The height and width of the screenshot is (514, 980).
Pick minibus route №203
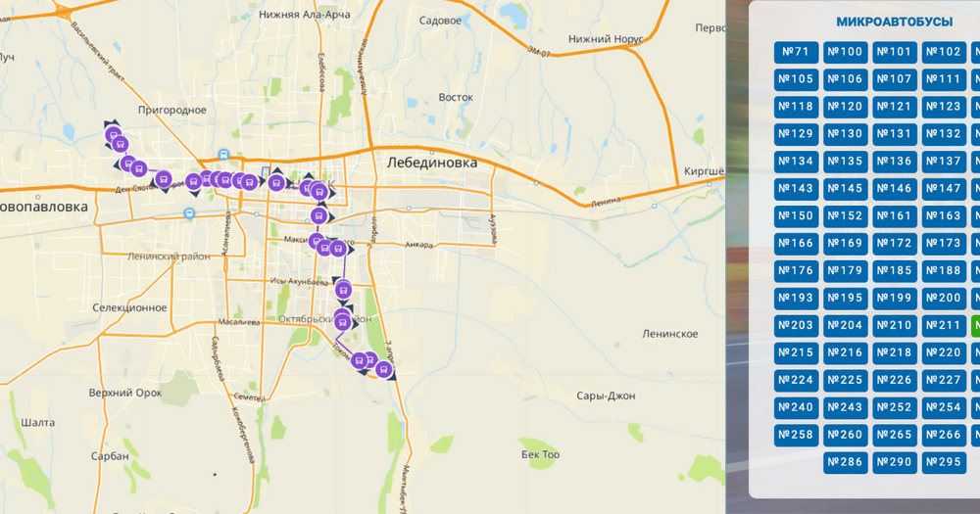click(796, 326)
